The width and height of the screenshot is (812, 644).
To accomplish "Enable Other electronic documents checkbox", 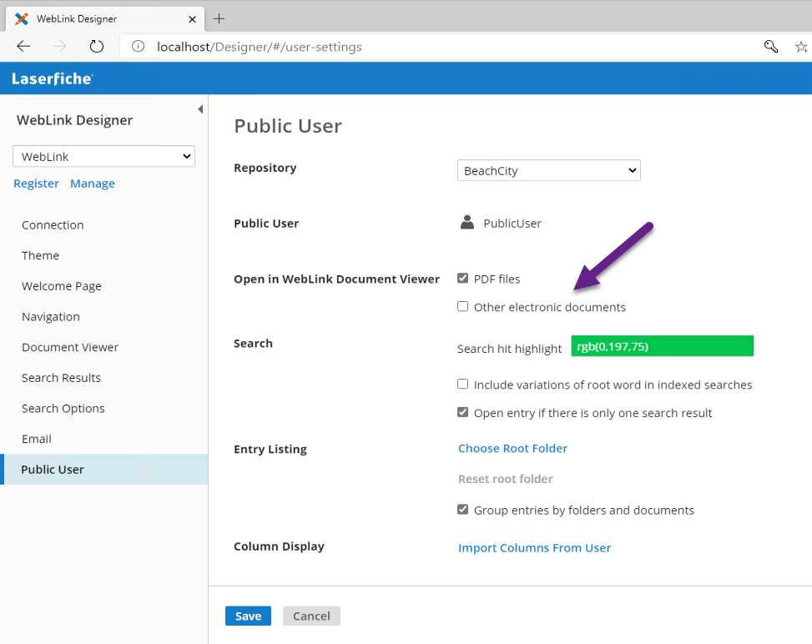I will click(x=462, y=306).
